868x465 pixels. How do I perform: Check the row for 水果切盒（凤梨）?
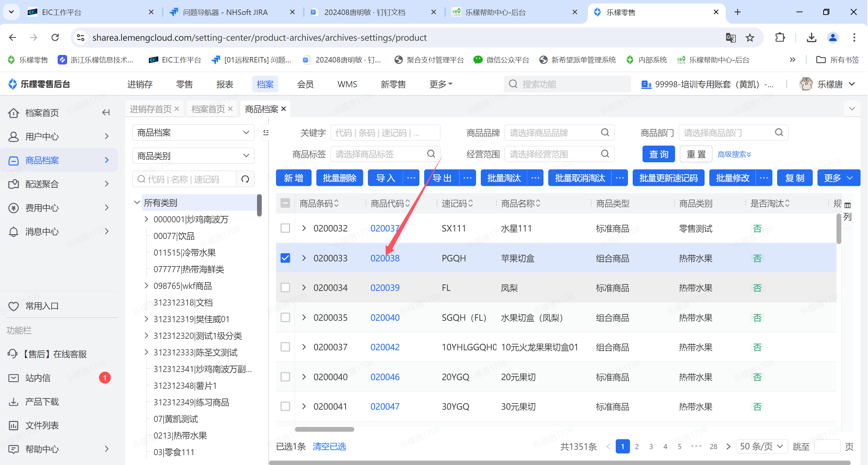click(x=285, y=317)
